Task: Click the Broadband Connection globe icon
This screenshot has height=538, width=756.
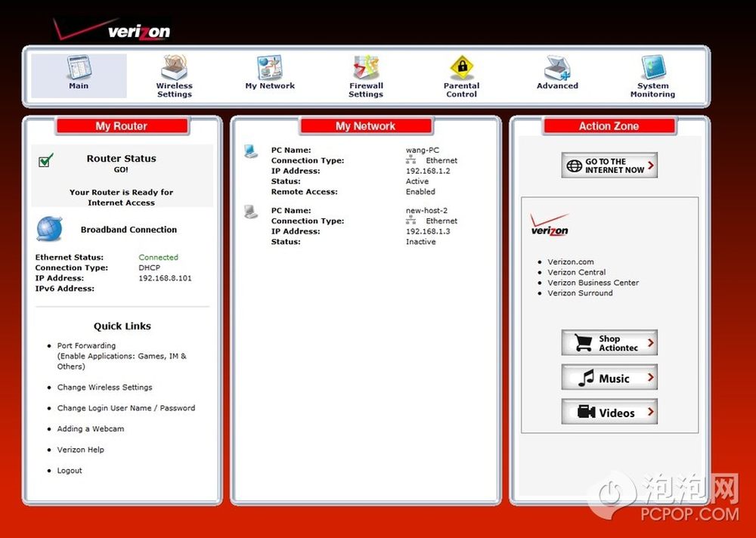Action: pos(50,229)
